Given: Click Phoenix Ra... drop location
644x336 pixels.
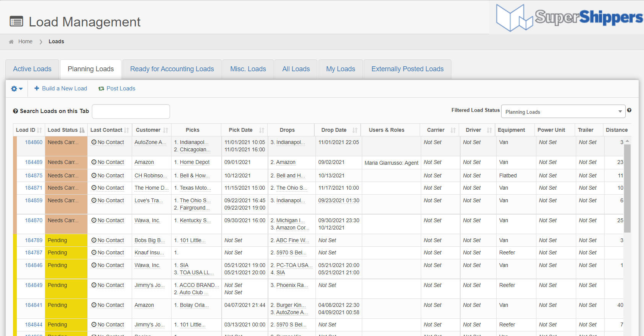Looking at the screenshot, I should pos(293,285).
